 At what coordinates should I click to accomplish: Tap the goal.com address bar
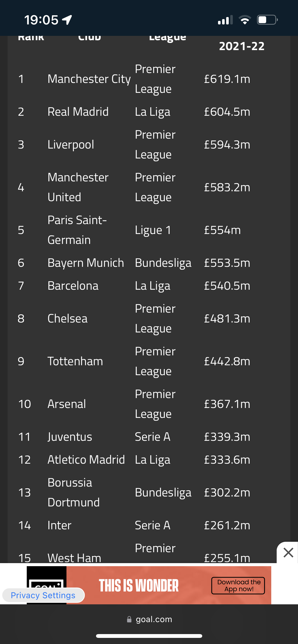click(149, 619)
